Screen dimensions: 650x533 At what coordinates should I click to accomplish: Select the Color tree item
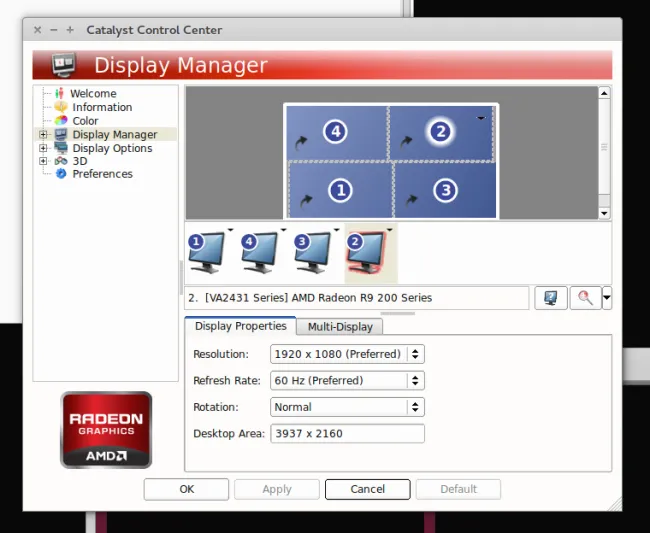85,121
